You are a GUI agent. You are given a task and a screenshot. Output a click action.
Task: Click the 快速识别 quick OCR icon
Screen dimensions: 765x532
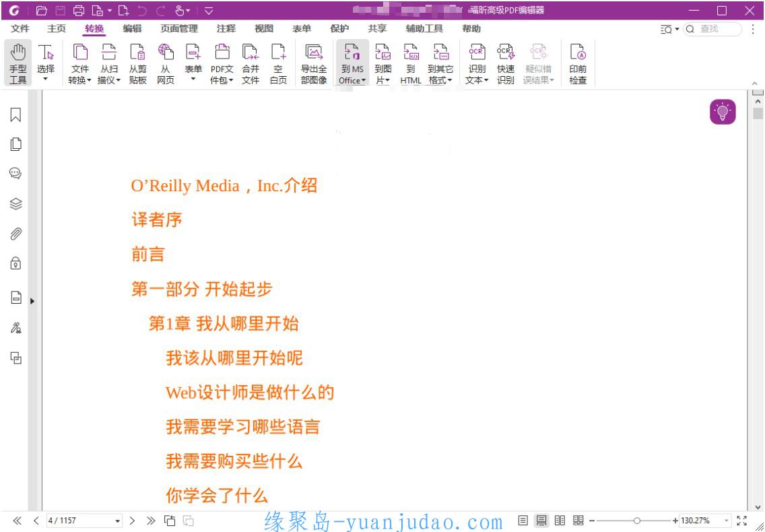coord(506,63)
